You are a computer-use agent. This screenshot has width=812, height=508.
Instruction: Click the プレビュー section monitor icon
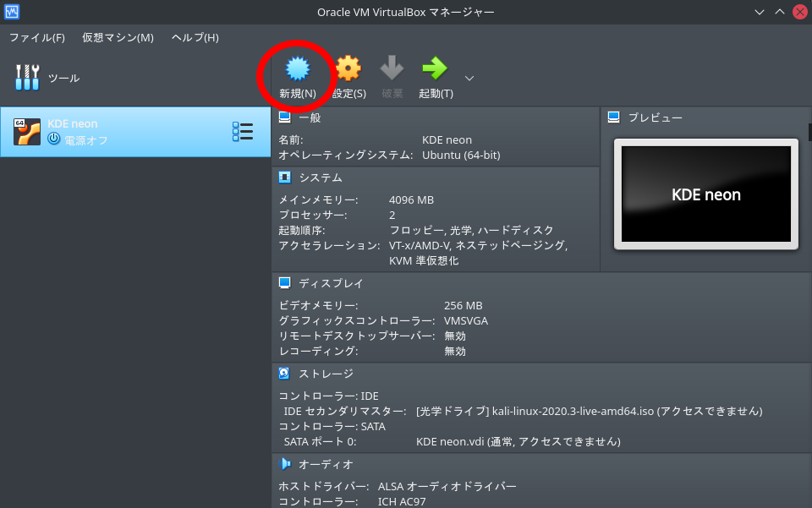(x=614, y=117)
